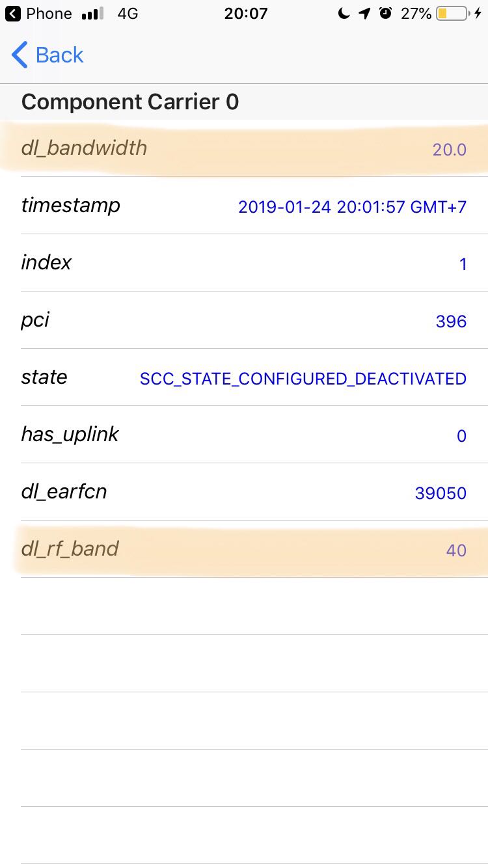
Task: Tap the alarm clock status icon
Action: (x=386, y=13)
